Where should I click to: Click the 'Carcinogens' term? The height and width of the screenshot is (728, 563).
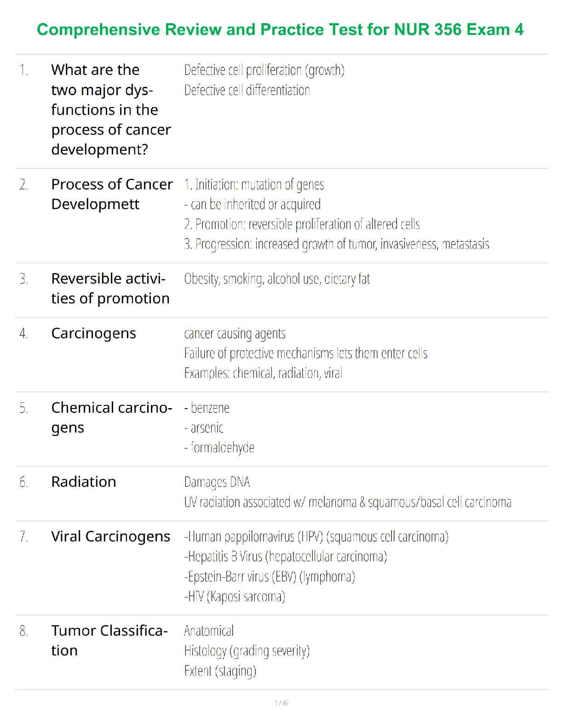[x=93, y=333]
